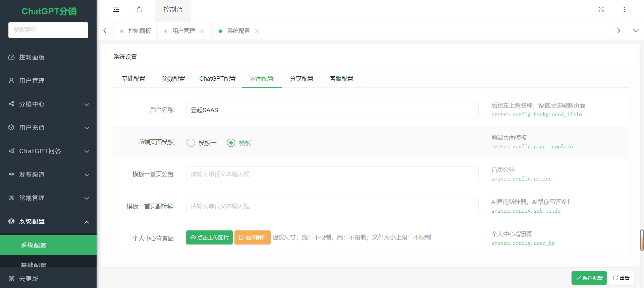This screenshot has width=644, height=288.
Task: Close the 用户管理 page tab
Action: pos(202,31)
